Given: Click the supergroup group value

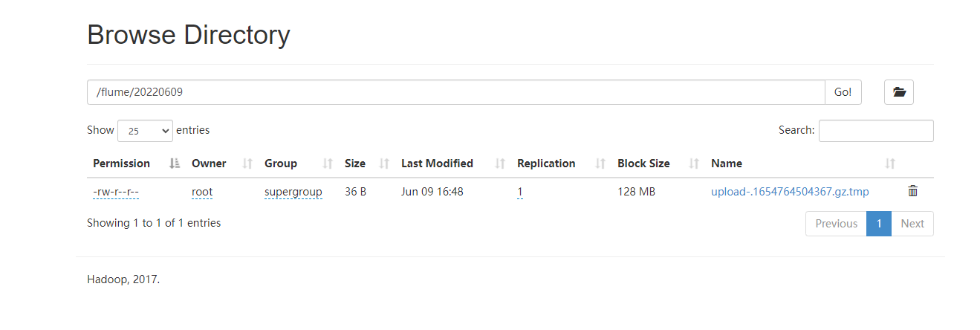Looking at the screenshot, I should [x=293, y=192].
